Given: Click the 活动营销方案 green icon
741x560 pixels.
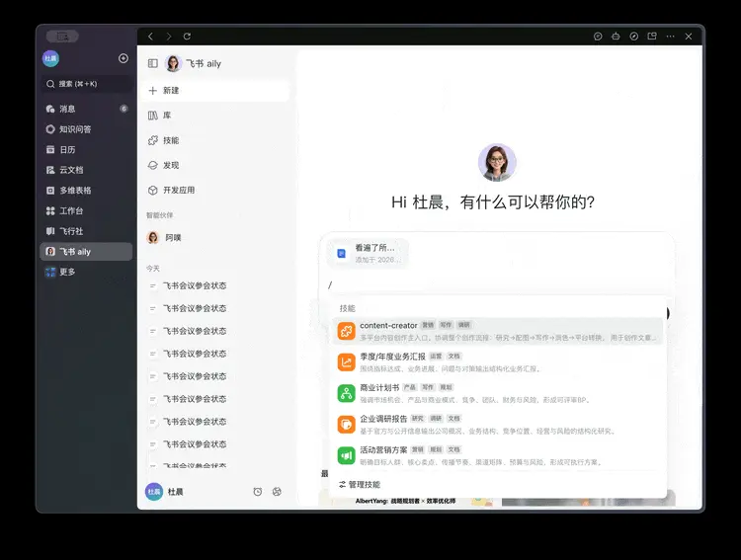Looking at the screenshot, I should point(347,455).
